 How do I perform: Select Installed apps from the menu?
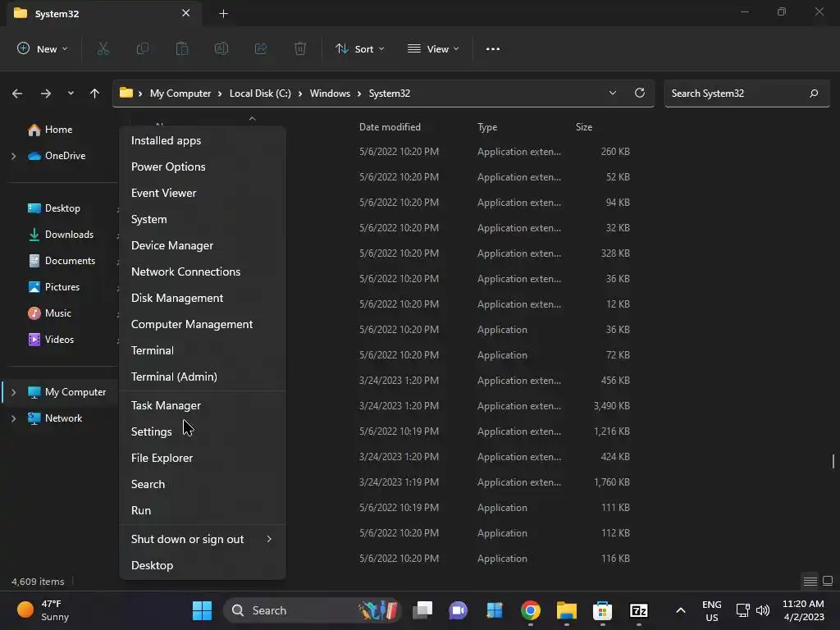[x=203, y=140]
